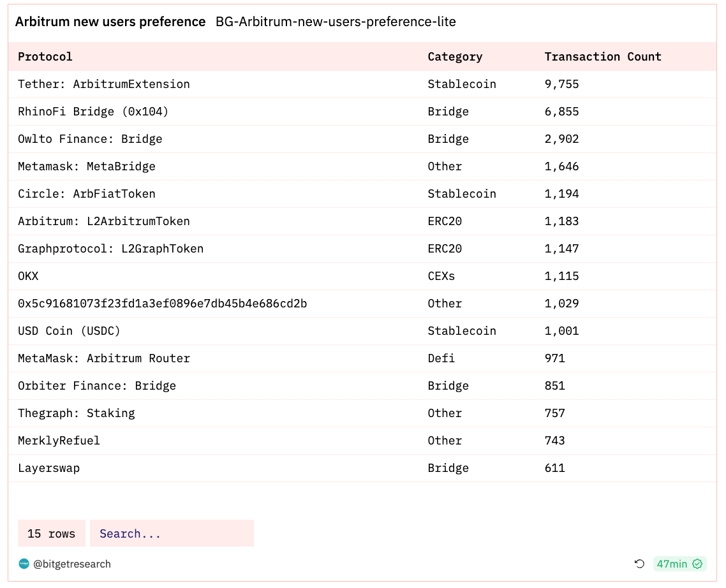Sort by the Category column header
The image size is (726, 588).
[455, 57]
